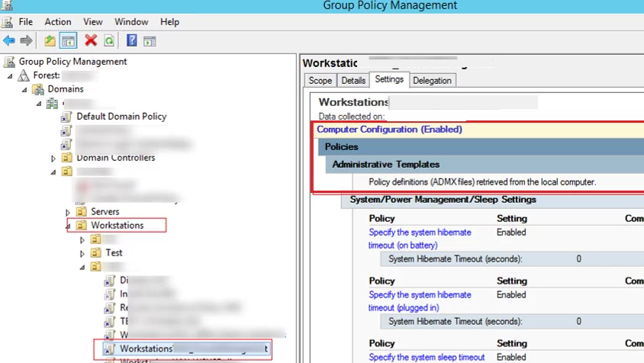Collapse the Forest tree node

point(10,76)
